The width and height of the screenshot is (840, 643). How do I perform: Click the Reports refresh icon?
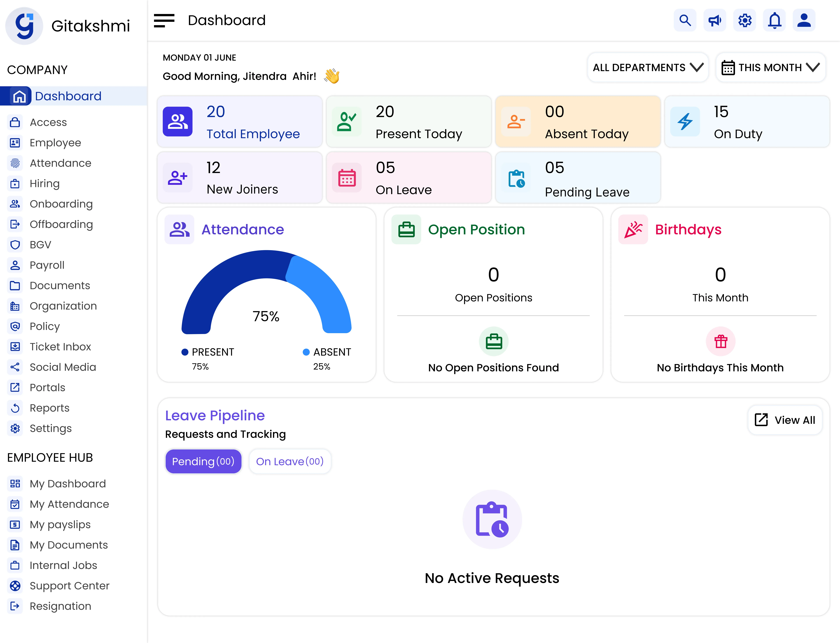coord(15,408)
